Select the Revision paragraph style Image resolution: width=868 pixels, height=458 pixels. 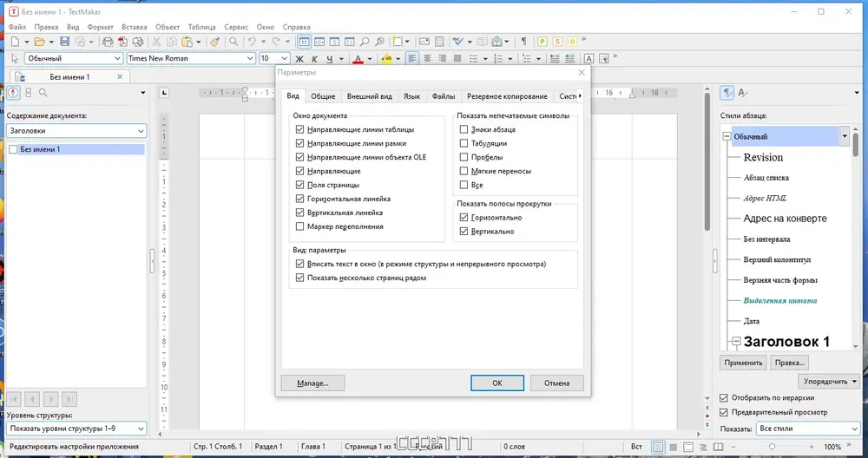[763, 158]
